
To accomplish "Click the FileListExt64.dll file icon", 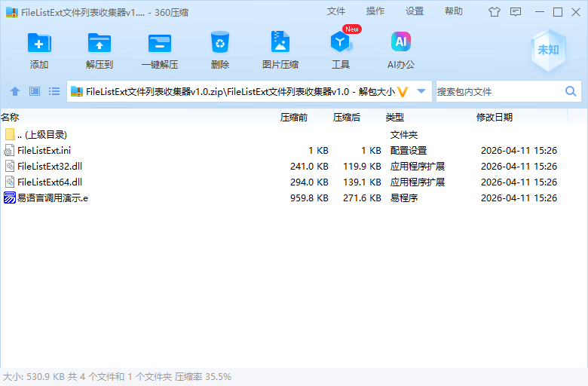I will point(10,182).
